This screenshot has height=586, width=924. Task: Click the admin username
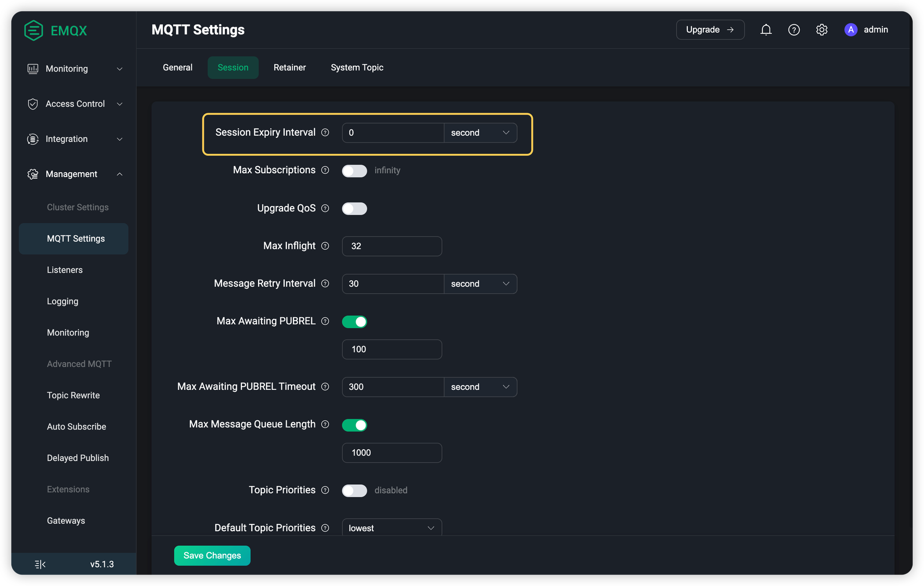click(876, 30)
